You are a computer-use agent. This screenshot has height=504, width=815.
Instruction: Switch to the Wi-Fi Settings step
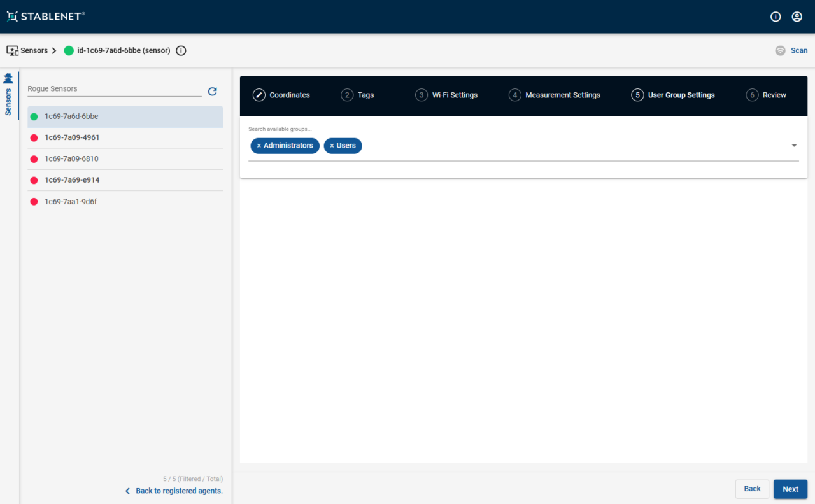446,95
